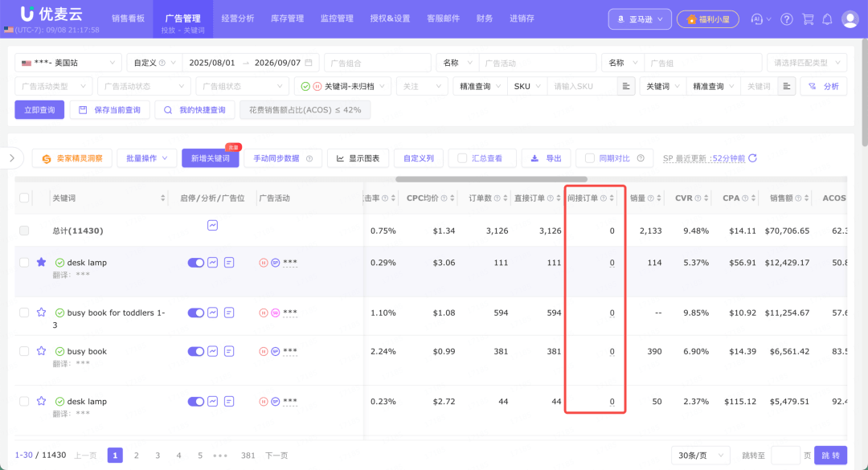Click 保存当前查询 button
The height and width of the screenshot is (470, 868).
point(109,110)
